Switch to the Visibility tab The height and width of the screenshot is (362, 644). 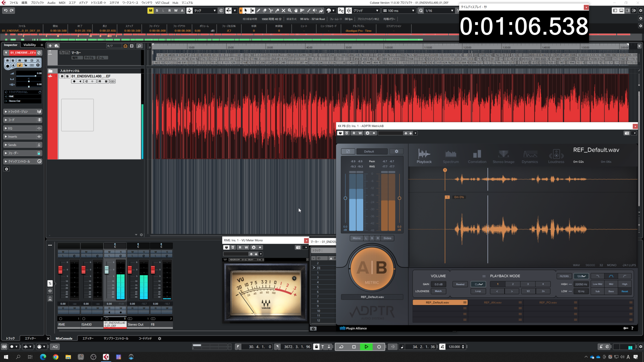[30, 45]
